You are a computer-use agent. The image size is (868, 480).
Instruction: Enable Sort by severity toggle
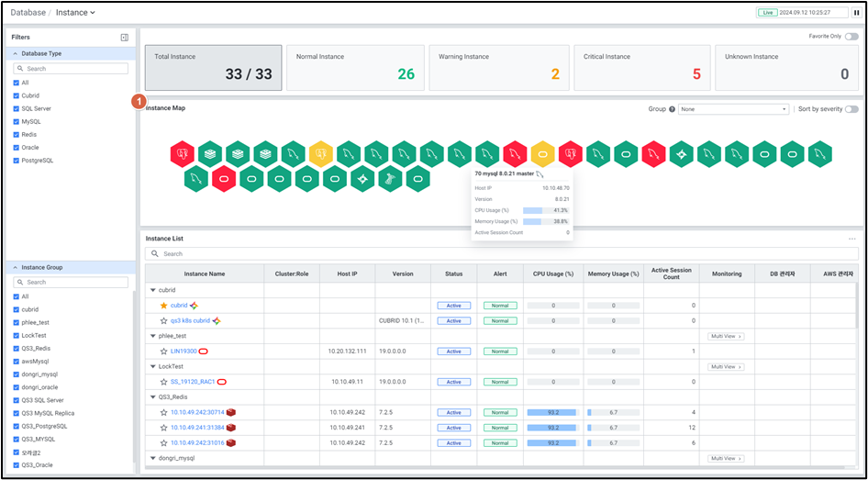click(851, 109)
